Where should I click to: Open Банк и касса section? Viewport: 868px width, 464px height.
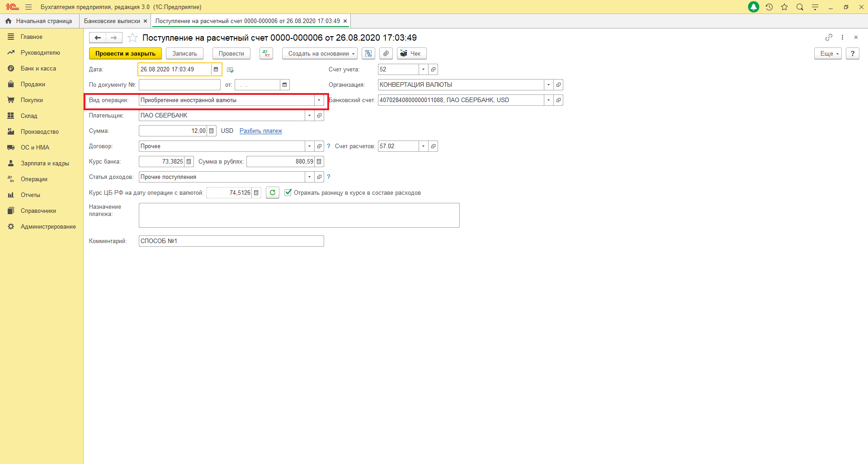tap(38, 69)
